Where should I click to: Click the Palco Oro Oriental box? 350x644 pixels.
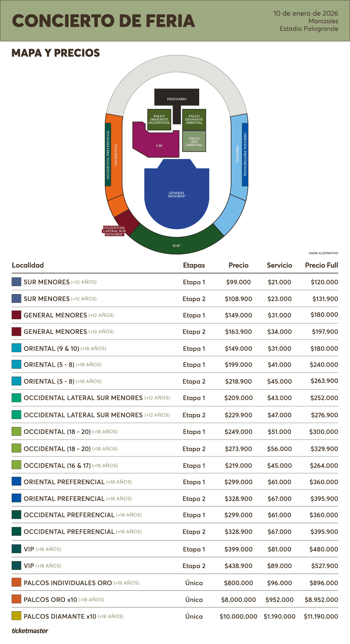[194, 142]
